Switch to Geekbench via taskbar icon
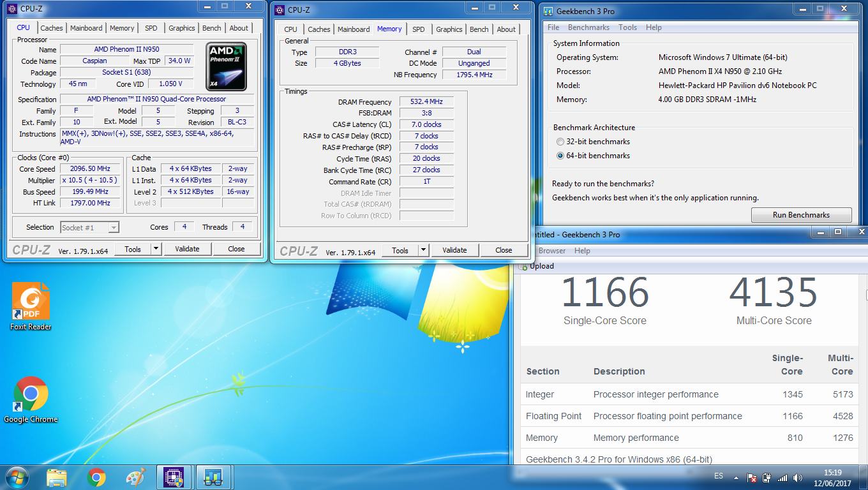The width and height of the screenshot is (868, 490). click(x=213, y=477)
